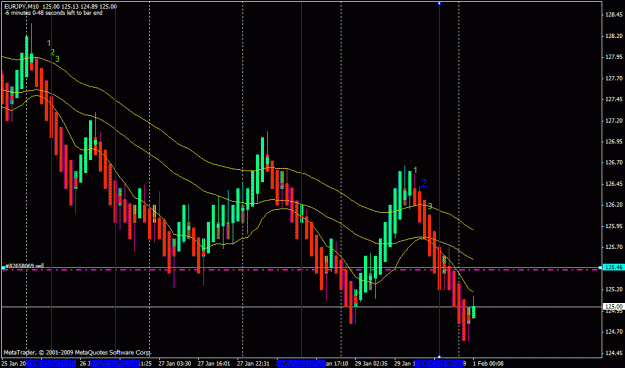Click the 27 Jan 22:31 time label
The height and width of the screenshot is (368, 625).
click(x=254, y=364)
